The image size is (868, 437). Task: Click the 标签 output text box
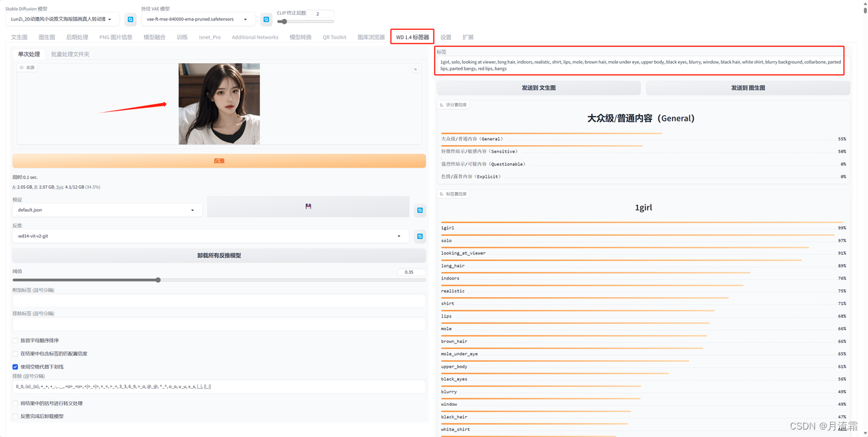642,65
